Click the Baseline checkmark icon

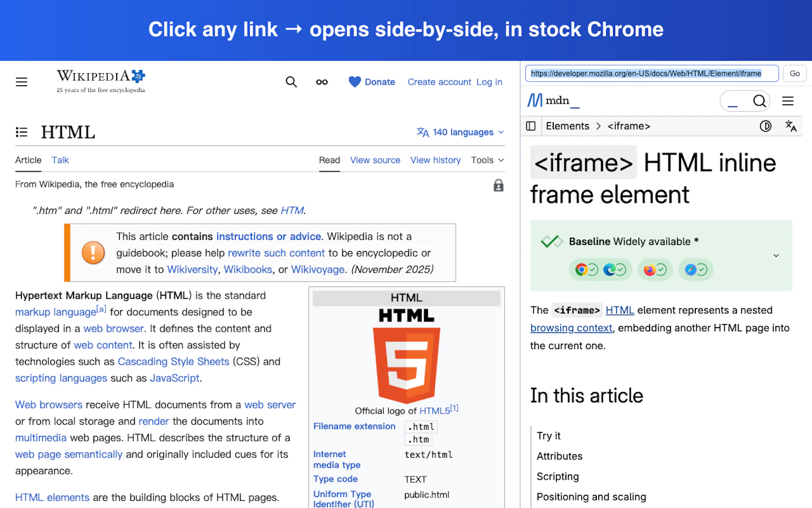[552, 241]
